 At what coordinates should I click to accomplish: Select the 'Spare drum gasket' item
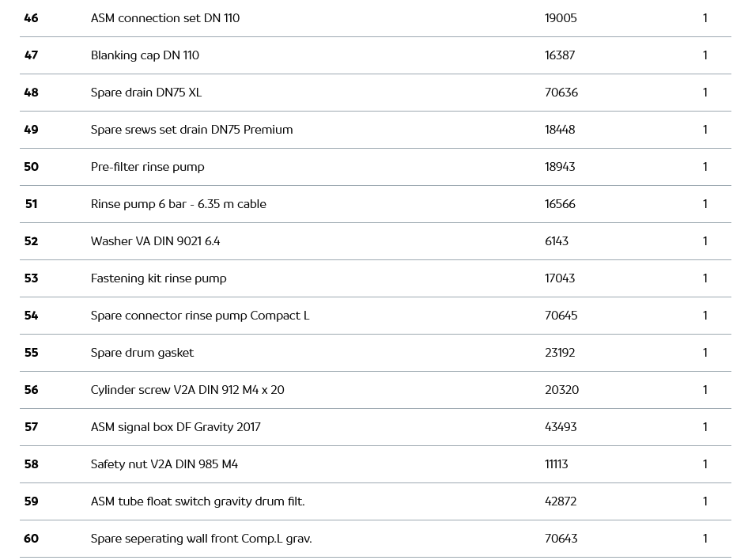(x=142, y=353)
